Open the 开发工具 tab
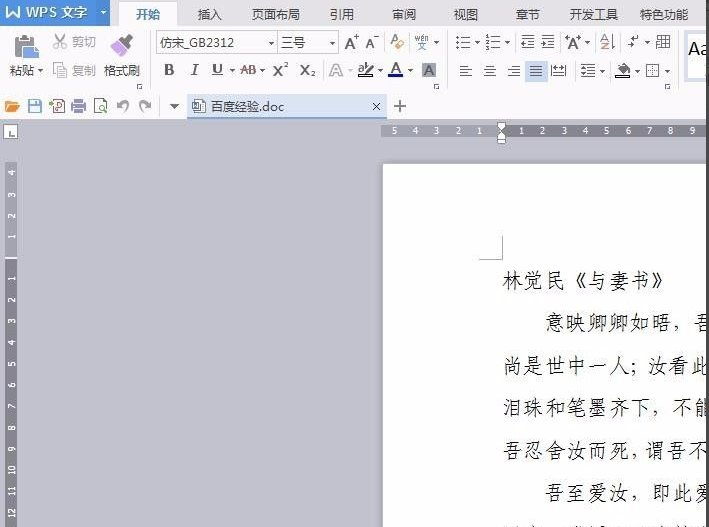This screenshot has height=527, width=709. 594,15
